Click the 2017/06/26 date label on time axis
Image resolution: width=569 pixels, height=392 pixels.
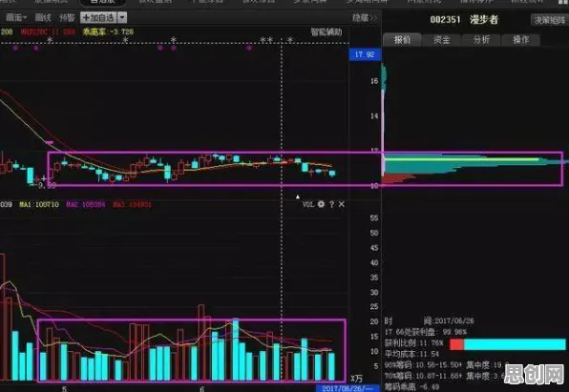pyautogui.click(x=348, y=388)
